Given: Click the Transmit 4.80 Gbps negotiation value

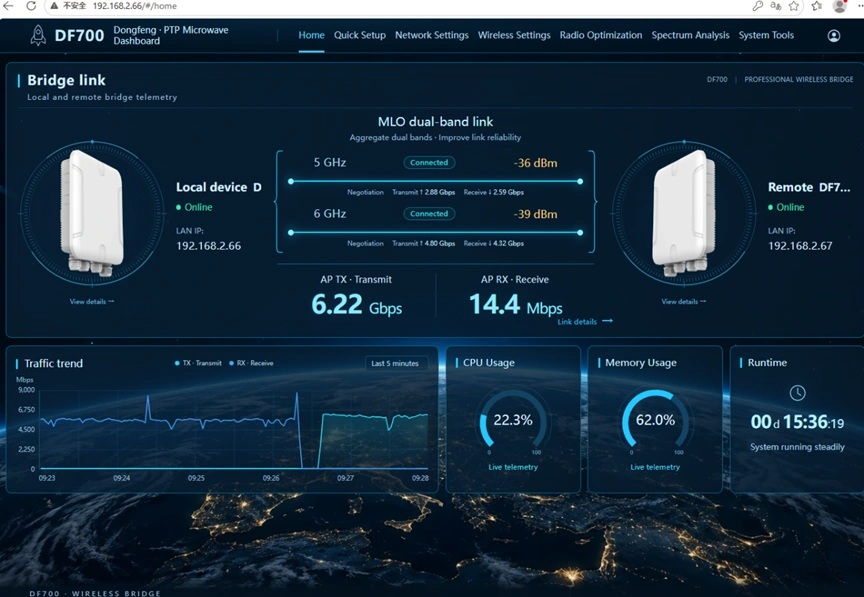Looking at the screenshot, I should point(424,243).
